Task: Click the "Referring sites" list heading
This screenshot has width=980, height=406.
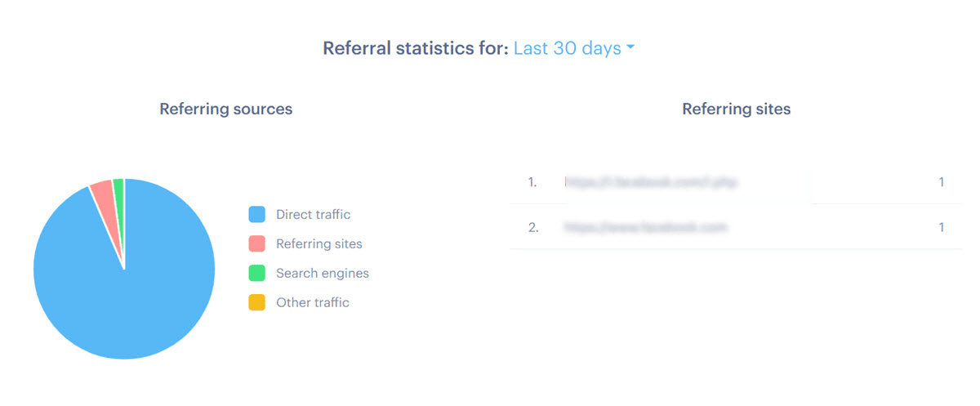Action: (x=736, y=109)
